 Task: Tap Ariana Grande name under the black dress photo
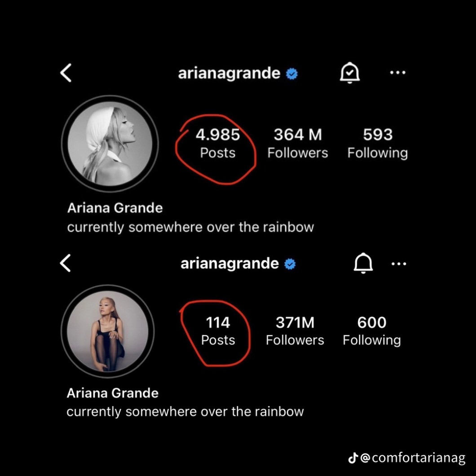(113, 393)
